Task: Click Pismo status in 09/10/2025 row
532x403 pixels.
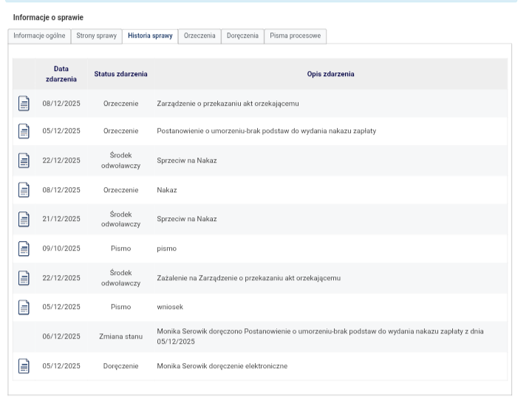Action: click(120, 248)
